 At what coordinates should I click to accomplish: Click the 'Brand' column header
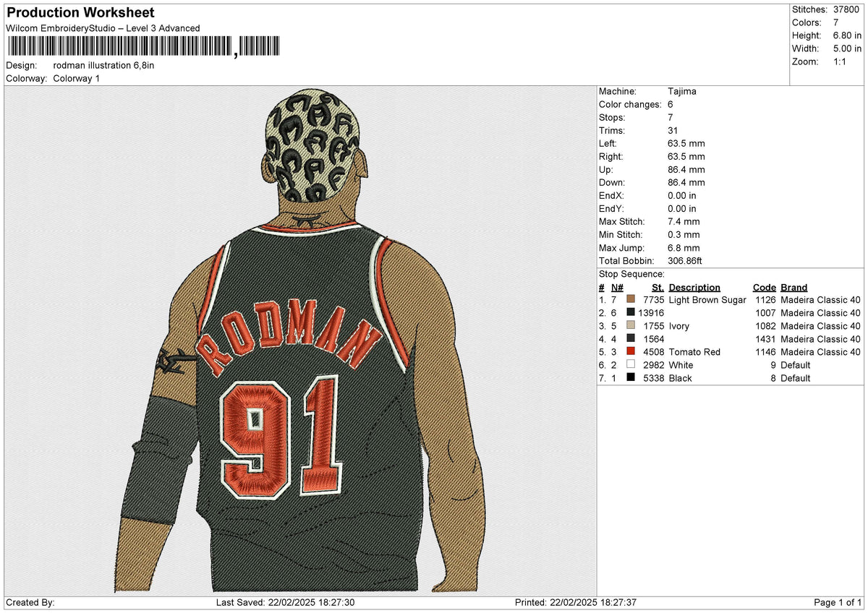pyautogui.click(x=793, y=288)
